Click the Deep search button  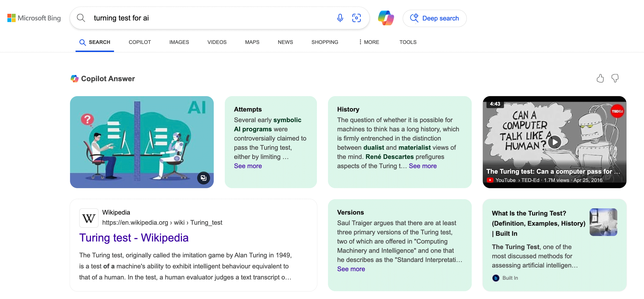click(434, 18)
